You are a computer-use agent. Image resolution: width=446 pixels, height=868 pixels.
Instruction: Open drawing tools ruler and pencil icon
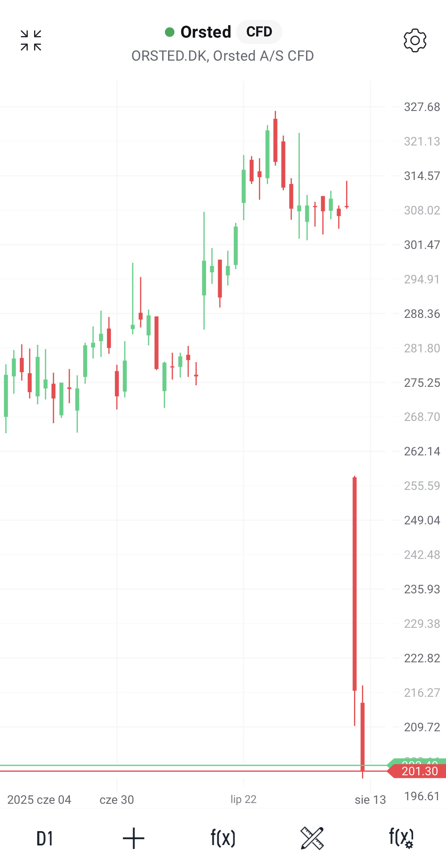(312, 838)
